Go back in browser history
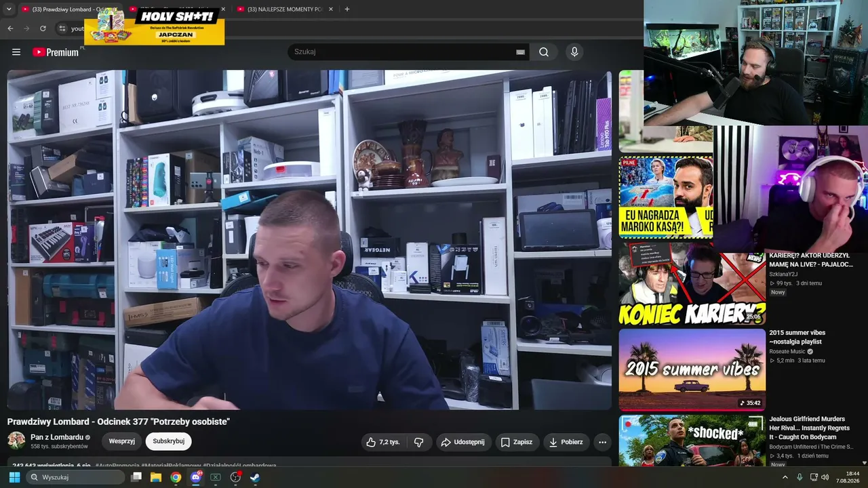This screenshot has height=488, width=868. [10, 28]
